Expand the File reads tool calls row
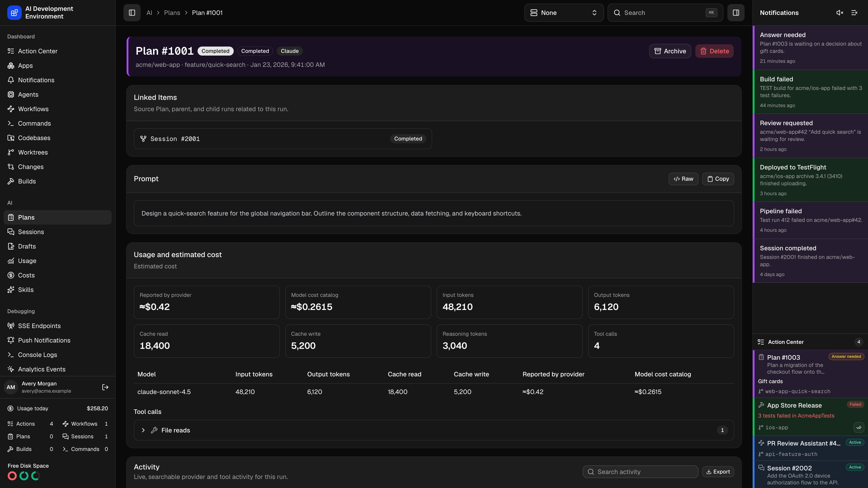The width and height of the screenshot is (868, 488). pyautogui.click(x=434, y=430)
